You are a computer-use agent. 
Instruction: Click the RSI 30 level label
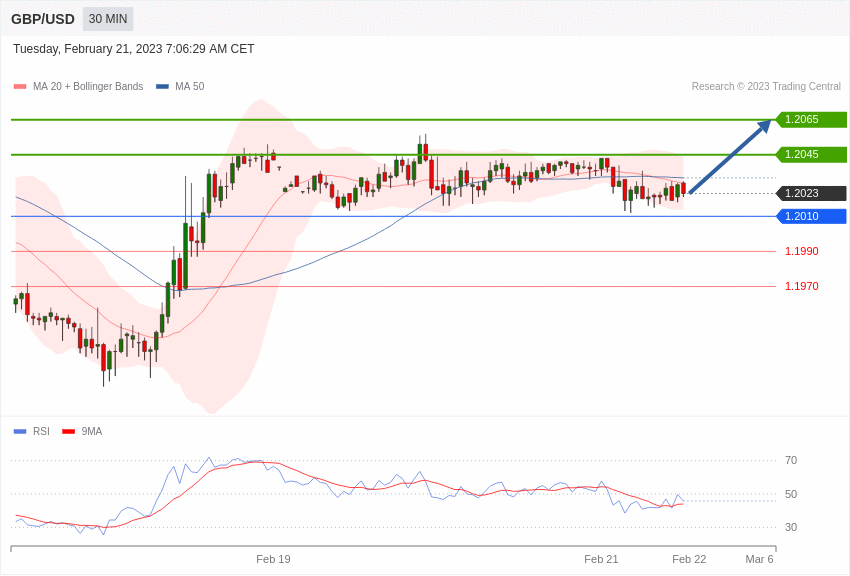click(x=791, y=527)
